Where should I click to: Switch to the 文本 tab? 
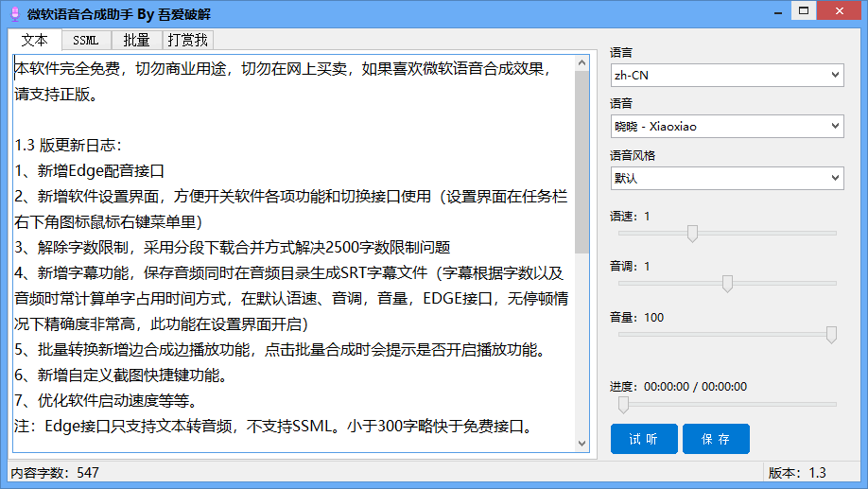click(34, 40)
